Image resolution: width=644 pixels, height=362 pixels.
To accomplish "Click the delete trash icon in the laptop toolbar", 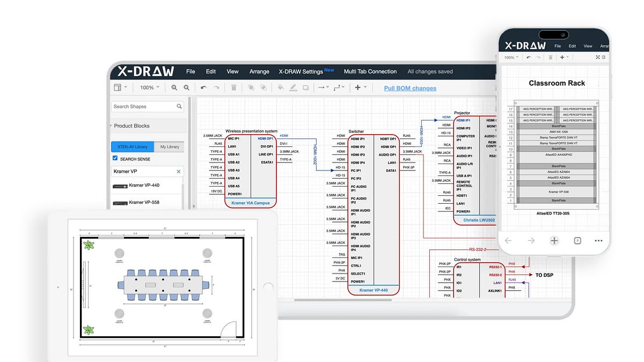I will [233, 87].
